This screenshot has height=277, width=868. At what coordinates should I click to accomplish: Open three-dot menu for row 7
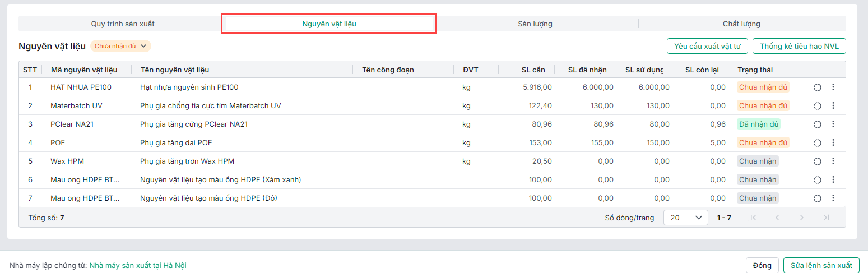point(833,198)
